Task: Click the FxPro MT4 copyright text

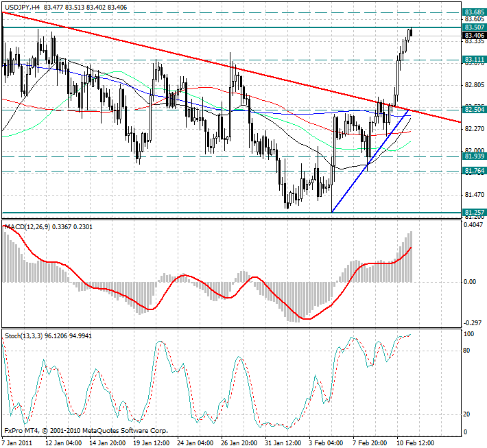Action: pos(86,432)
